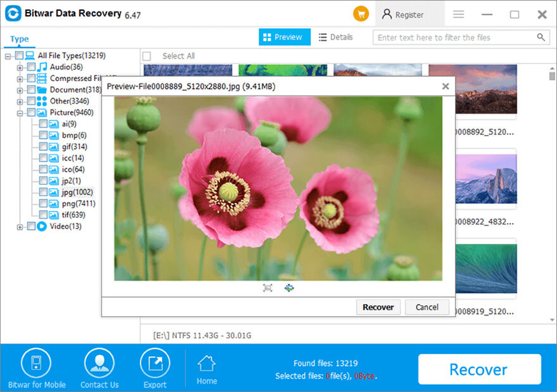The image size is (557, 392).
Task: Select tif(639) in the tree
Action: 73,215
